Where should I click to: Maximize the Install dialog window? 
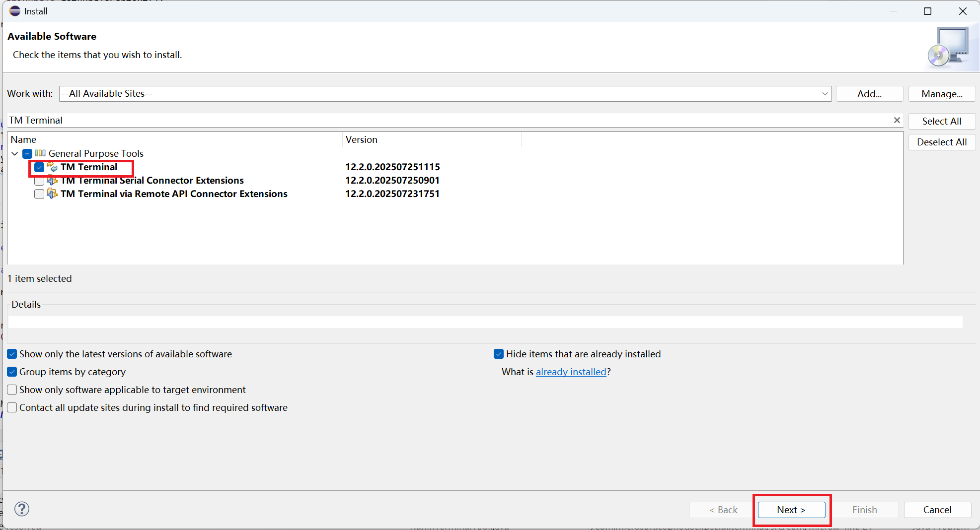(927, 11)
